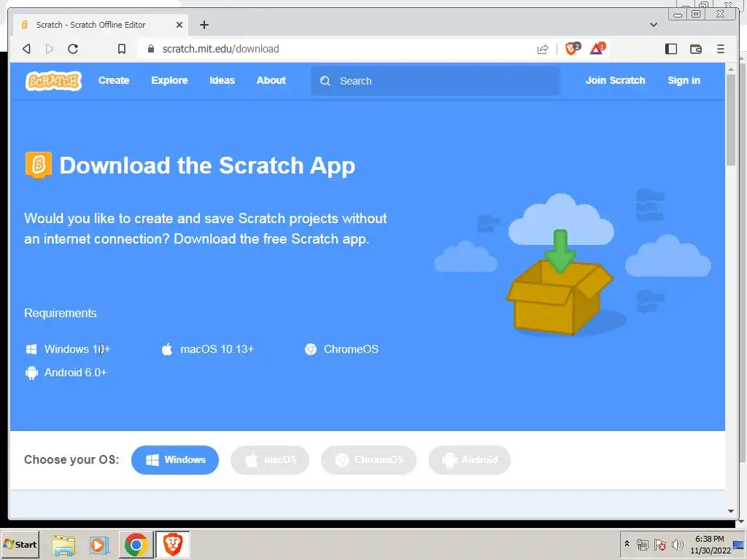Click Sign in link

(684, 80)
